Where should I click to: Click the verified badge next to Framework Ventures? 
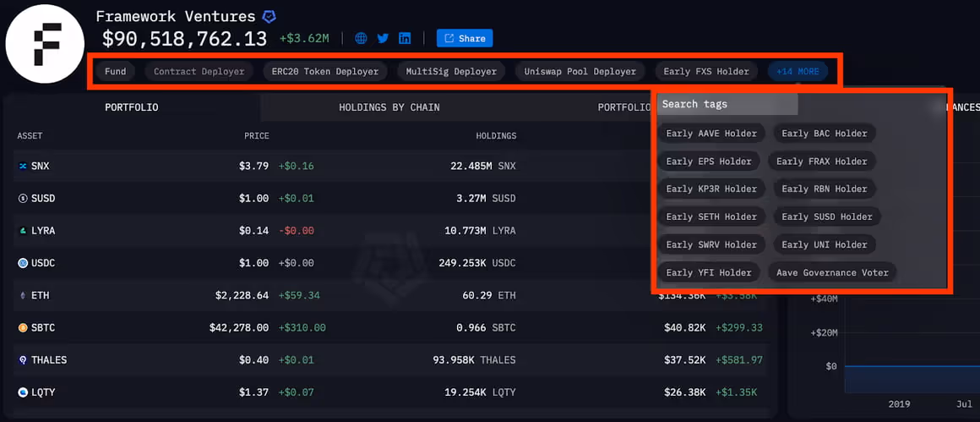269,16
